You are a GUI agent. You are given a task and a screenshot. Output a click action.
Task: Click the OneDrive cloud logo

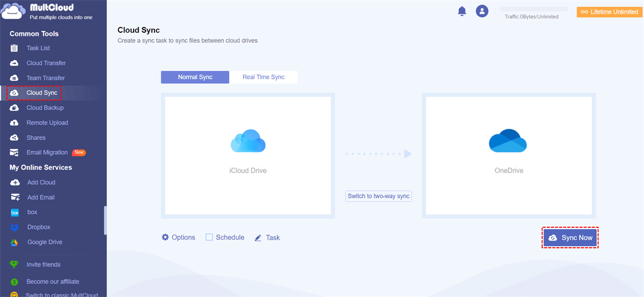pos(508,140)
